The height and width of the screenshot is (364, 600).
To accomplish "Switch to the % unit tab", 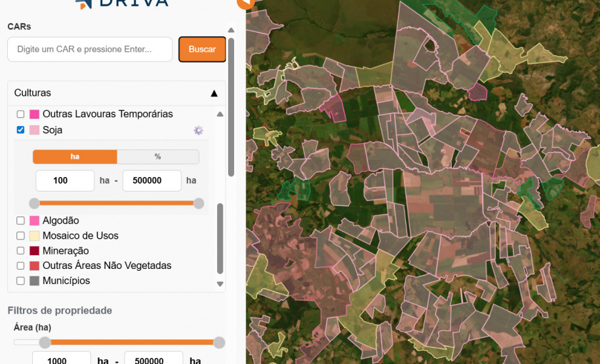I will [157, 157].
